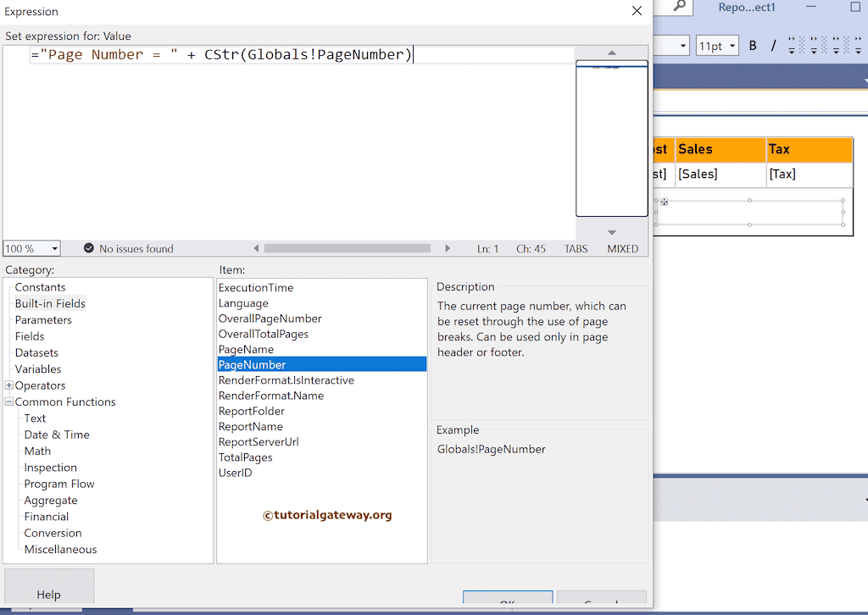Click the left scroll arrow in the status bar
This screenshot has height=615, width=868.
pos(257,248)
